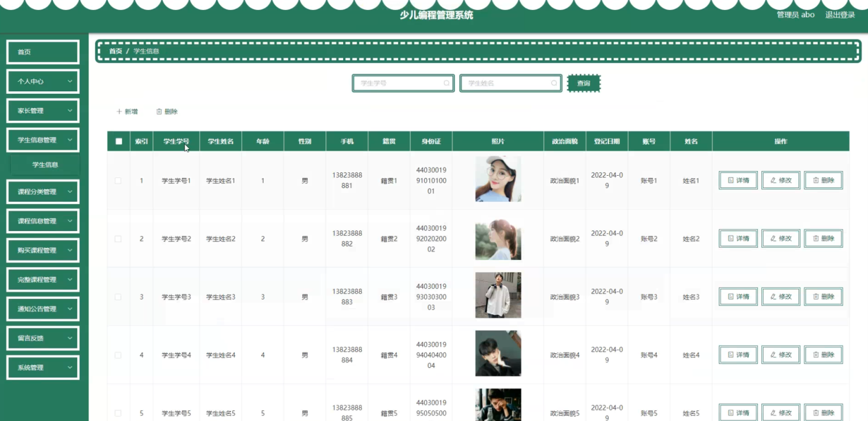Expand the 系统管理 sidebar menu
Screen dimensions: 868x421
[42, 367]
